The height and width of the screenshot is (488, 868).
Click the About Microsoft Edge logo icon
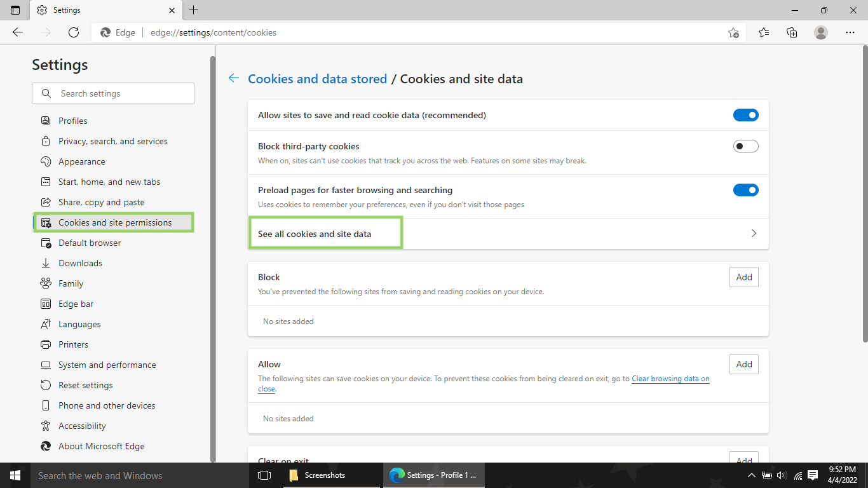(x=46, y=446)
